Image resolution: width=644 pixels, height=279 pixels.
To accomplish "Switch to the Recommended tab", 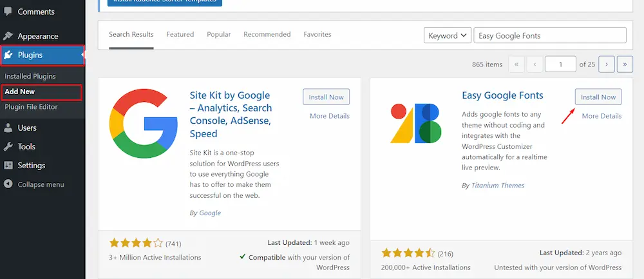I will (267, 35).
